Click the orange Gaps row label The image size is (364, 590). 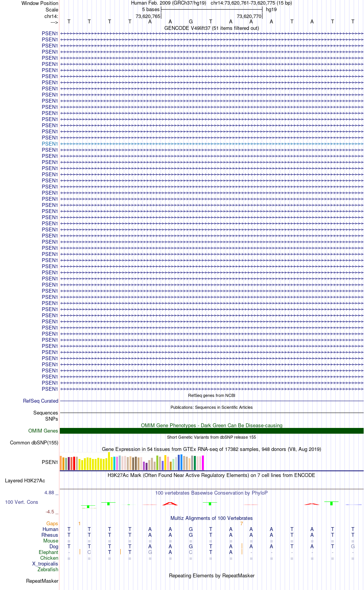tap(52, 524)
